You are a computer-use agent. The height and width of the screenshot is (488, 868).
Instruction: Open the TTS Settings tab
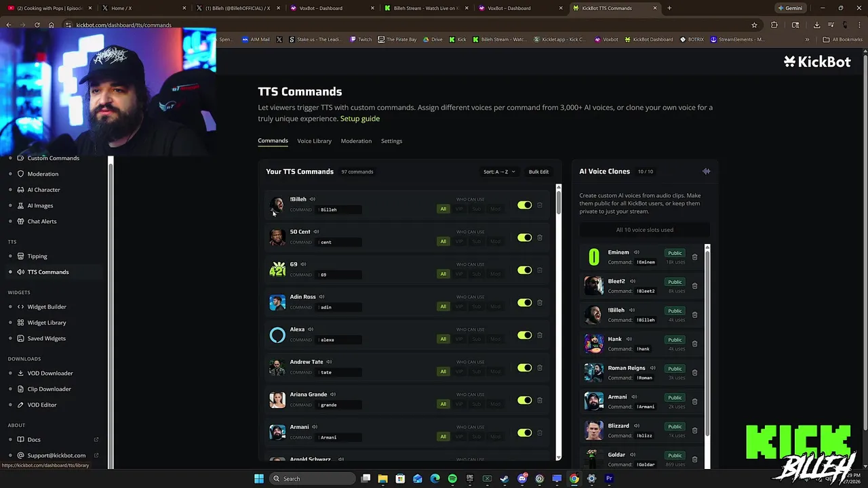[x=391, y=141]
